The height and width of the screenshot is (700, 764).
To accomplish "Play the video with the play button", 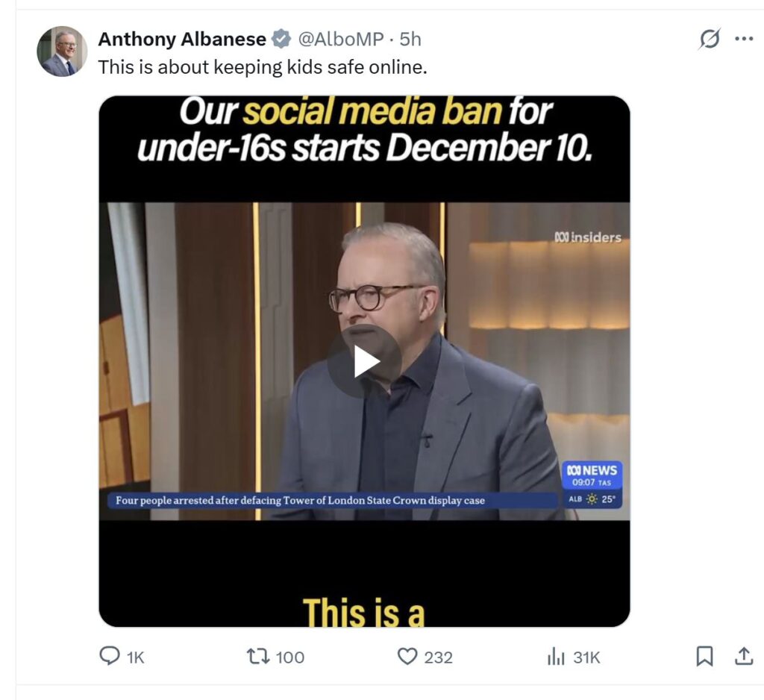I will coord(364,361).
